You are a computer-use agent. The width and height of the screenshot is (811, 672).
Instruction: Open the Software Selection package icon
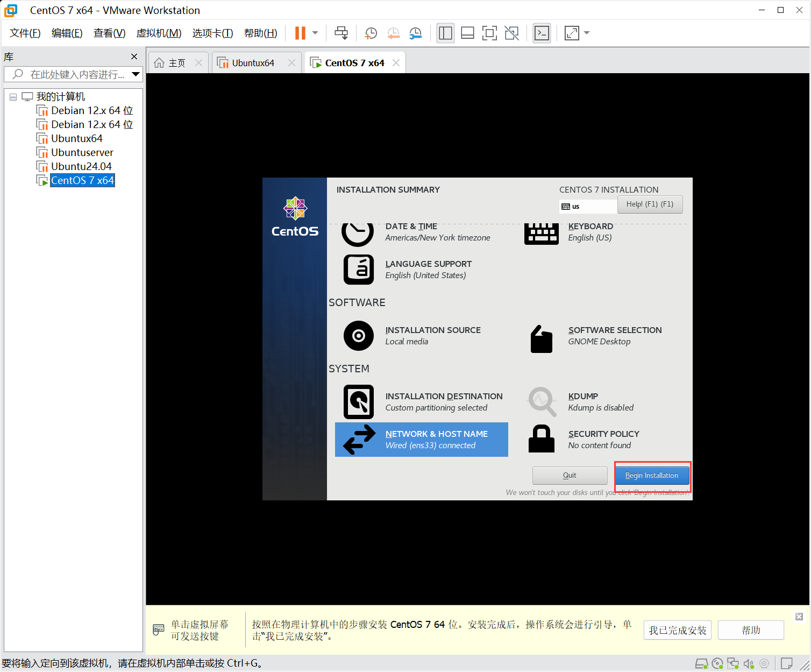coord(541,338)
